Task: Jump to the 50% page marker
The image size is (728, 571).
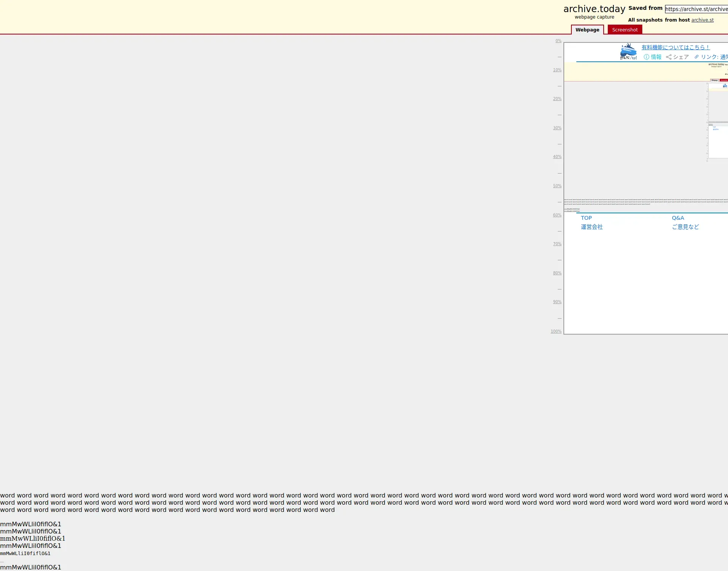Action: click(x=557, y=186)
